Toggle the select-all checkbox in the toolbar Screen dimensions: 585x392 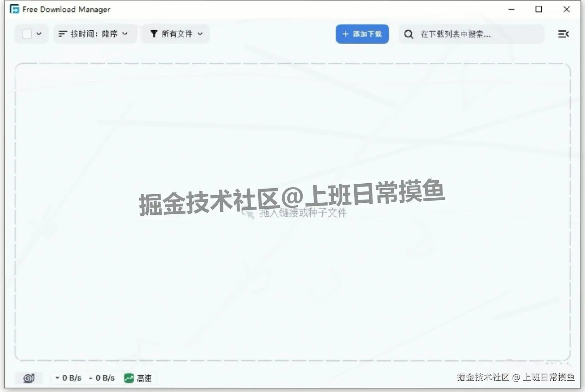pyautogui.click(x=27, y=34)
